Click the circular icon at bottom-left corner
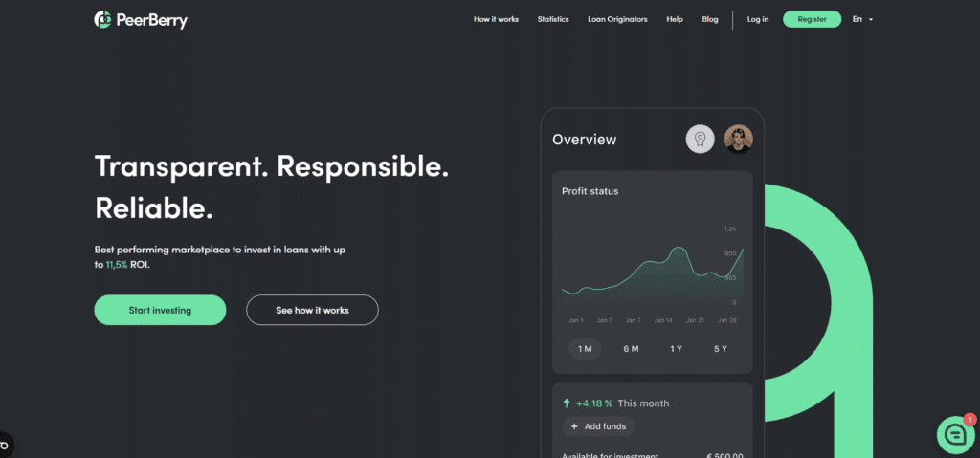This screenshot has width=980, height=458. tap(5, 445)
